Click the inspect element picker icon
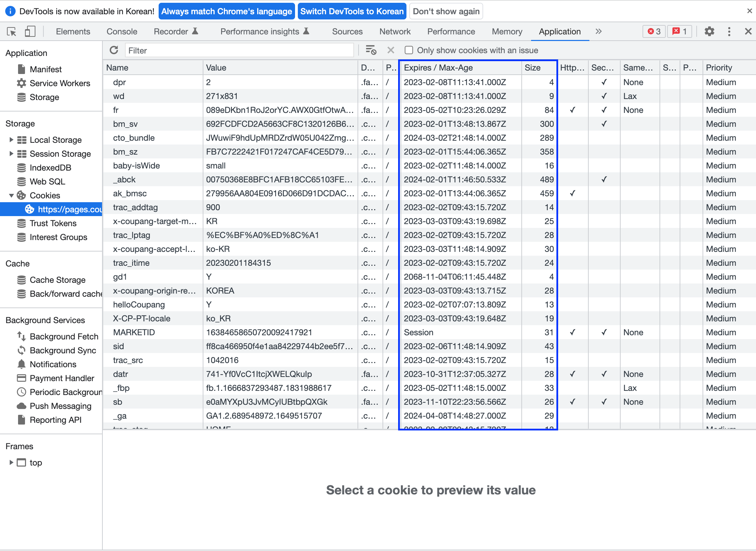 pyautogui.click(x=12, y=32)
